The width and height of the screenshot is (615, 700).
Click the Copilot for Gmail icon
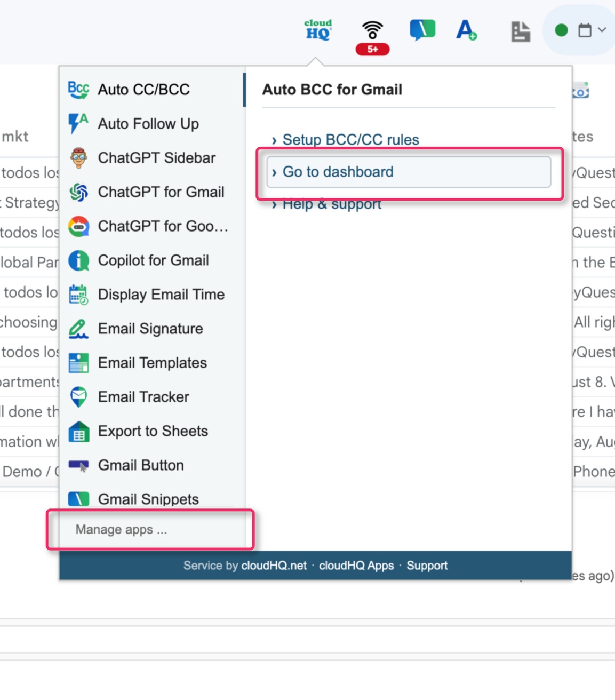78,260
